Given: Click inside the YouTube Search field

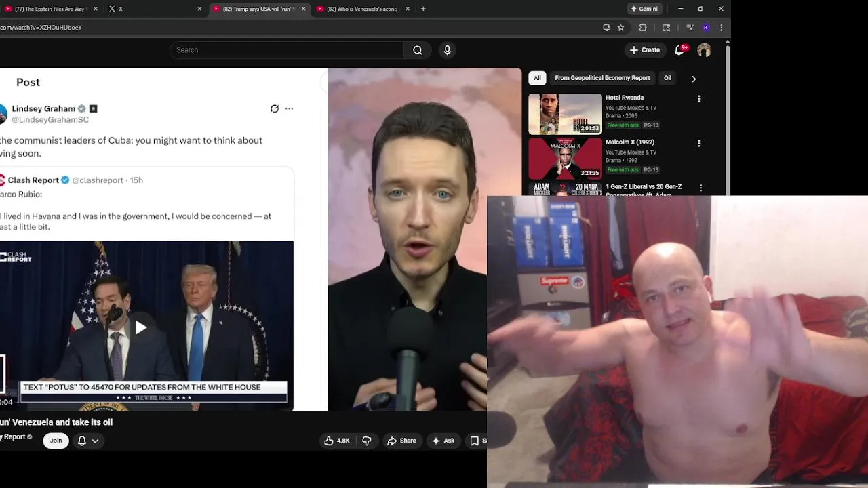Looking at the screenshot, I should pos(287,50).
